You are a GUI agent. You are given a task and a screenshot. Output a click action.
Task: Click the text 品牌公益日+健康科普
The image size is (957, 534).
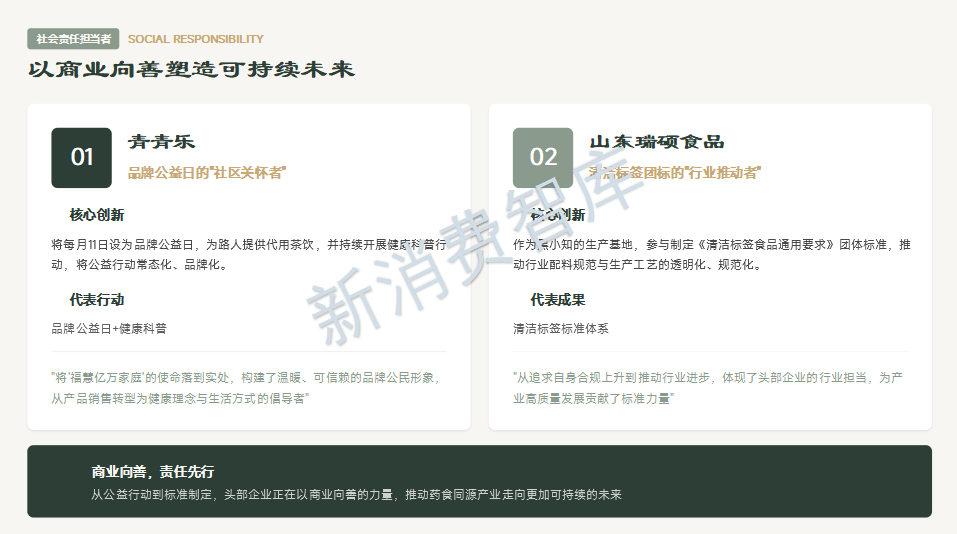pos(109,328)
